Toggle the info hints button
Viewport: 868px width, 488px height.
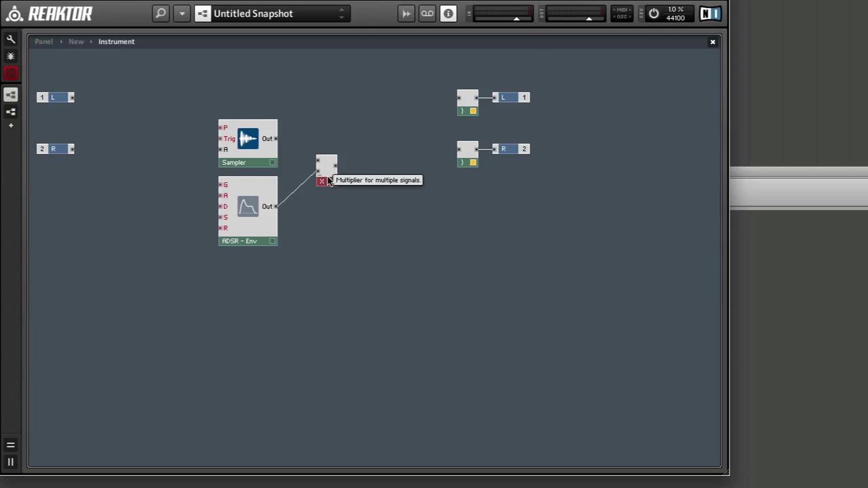(x=448, y=14)
